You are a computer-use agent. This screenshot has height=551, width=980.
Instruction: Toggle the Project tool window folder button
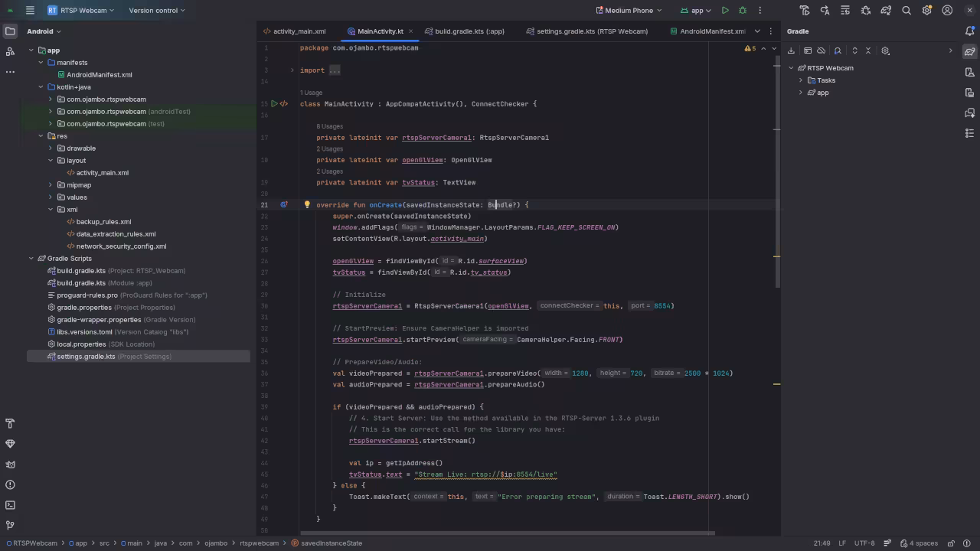[x=10, y=31]
